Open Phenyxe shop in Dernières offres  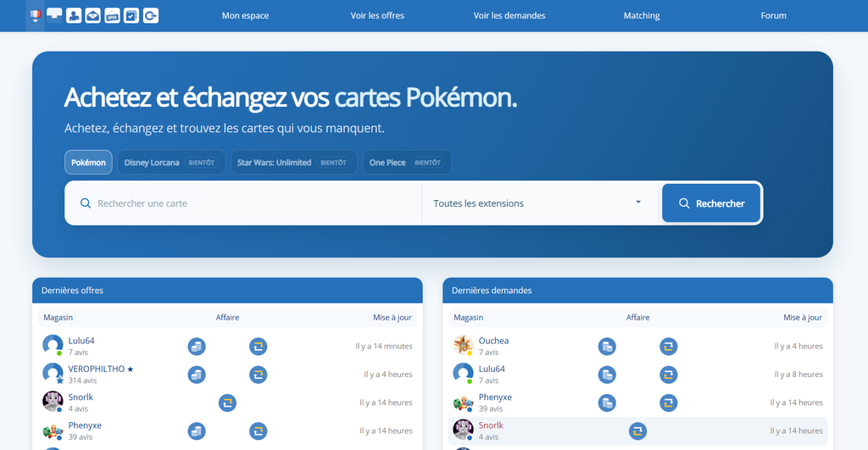(85, 425)
